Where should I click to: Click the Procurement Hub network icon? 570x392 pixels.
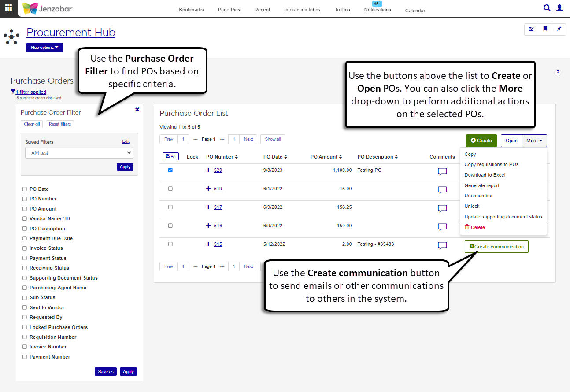tap(11, 37)
